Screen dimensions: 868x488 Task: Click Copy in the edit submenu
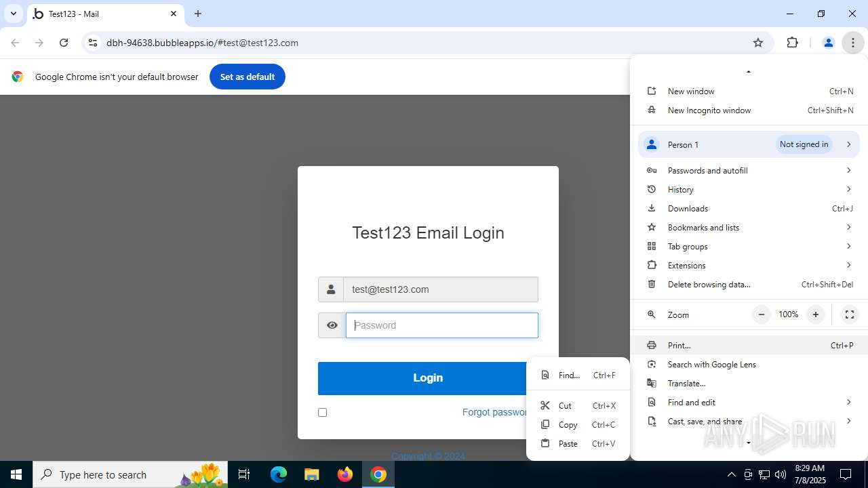(578, 424)
